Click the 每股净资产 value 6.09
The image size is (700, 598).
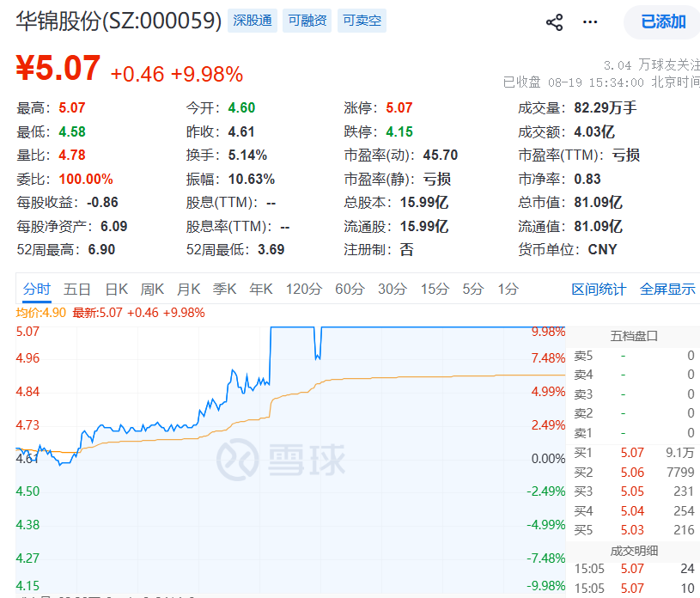114,227
